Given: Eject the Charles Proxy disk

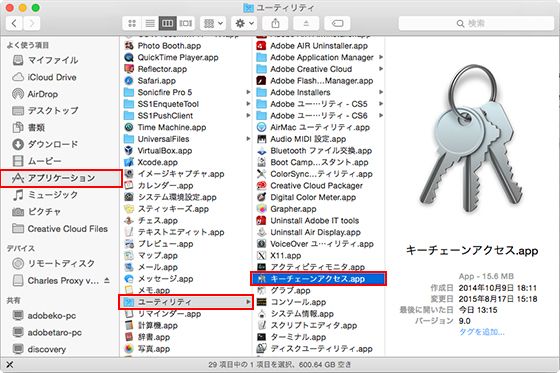Looking at the screenshot, I should point(107,281).
